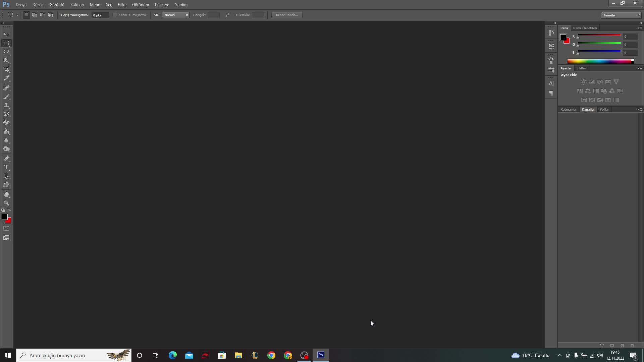Expand the Stiller panel tab
Viewport: 644px width, 362px height.
581,68
